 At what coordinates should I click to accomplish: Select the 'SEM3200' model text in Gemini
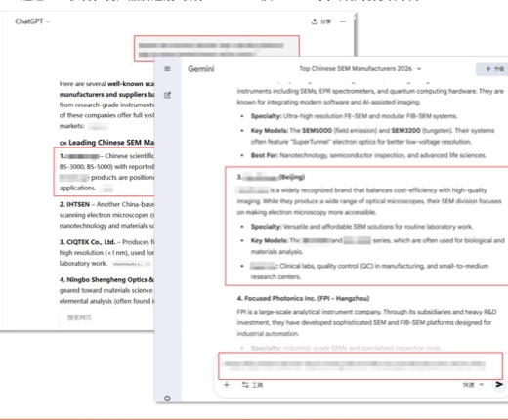[405, 130]
